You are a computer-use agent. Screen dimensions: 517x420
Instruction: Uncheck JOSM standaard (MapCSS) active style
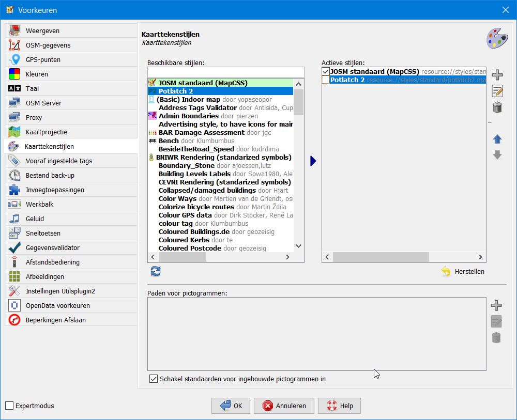pyautogui.click(x=325, y=71)
